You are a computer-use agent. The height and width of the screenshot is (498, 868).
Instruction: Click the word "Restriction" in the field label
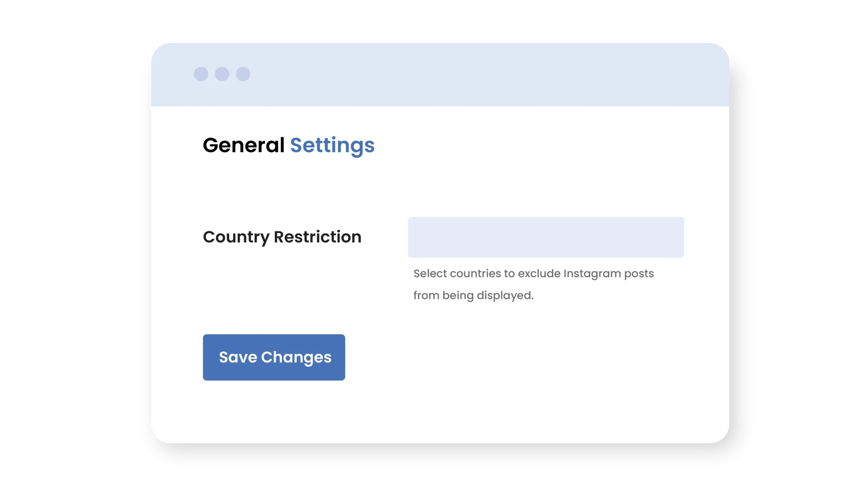[x=317, y=237]
